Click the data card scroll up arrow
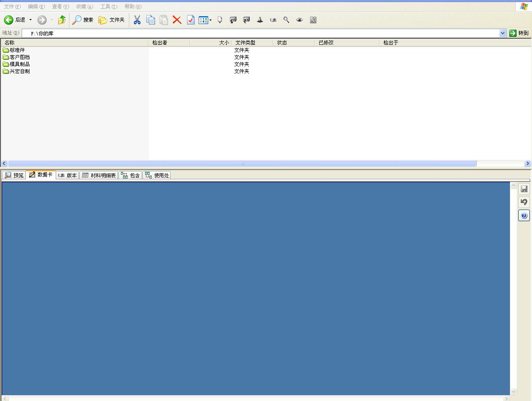Image resolution: width=532 pixels, height=401 pixels. point(513,186)
